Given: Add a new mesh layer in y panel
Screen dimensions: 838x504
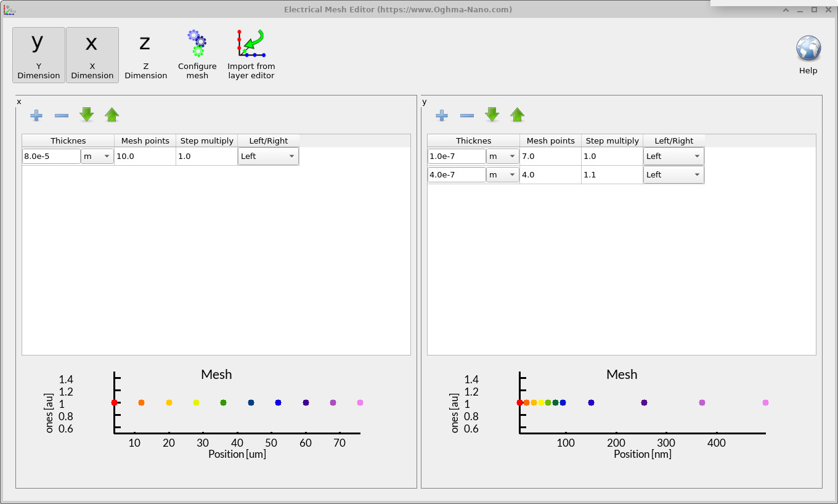Looking at the screenshot, I should click(x=441, y=115).
